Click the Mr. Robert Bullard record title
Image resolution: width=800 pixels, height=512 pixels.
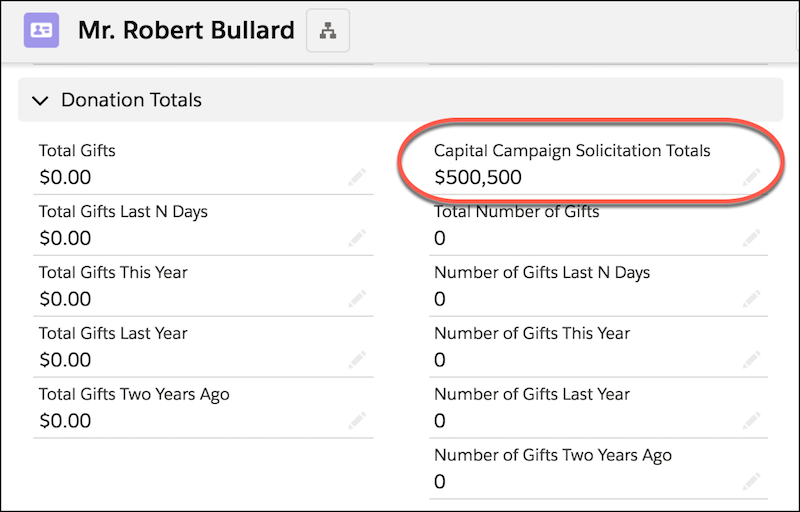(186, 30)
